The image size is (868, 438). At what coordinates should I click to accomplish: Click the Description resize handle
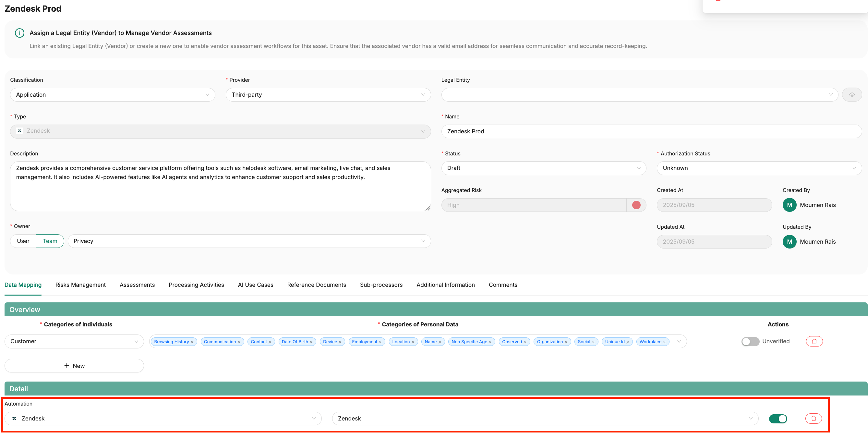(427, 208)
